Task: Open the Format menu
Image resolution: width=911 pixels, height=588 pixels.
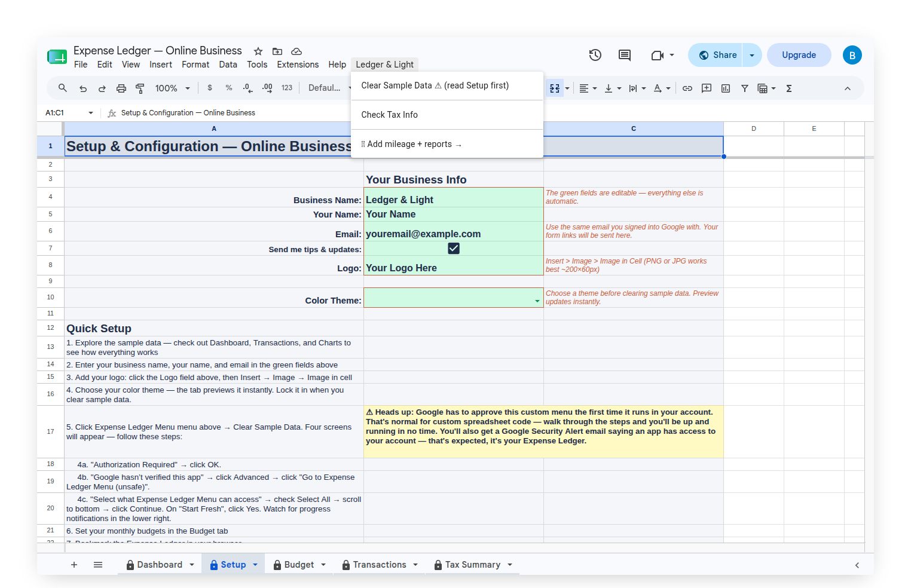Action: [195, 65]
